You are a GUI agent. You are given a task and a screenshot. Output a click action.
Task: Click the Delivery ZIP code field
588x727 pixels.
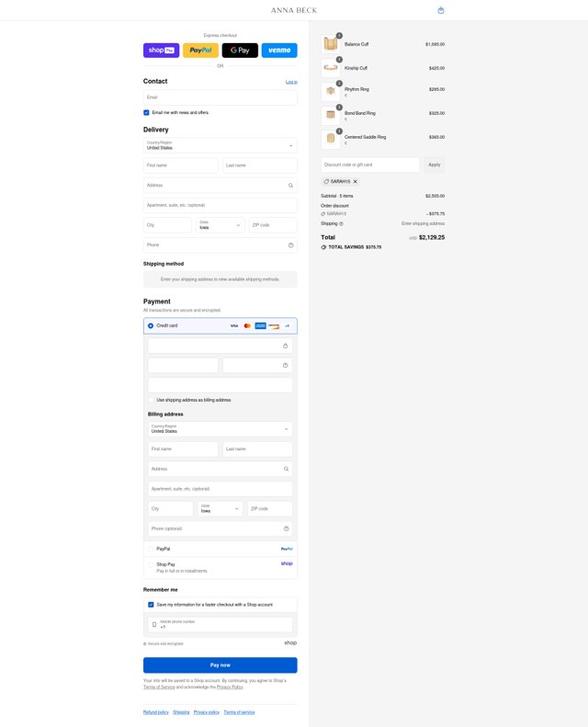[273, 225]
